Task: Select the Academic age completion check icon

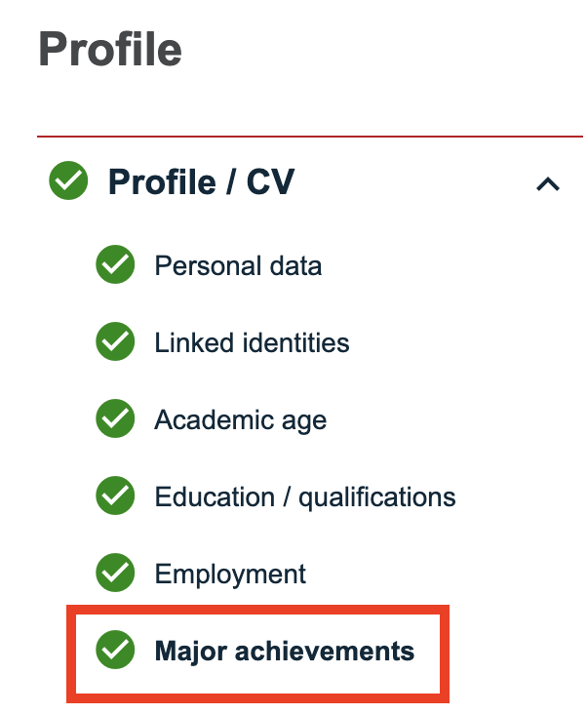Action: coord(115,419)
